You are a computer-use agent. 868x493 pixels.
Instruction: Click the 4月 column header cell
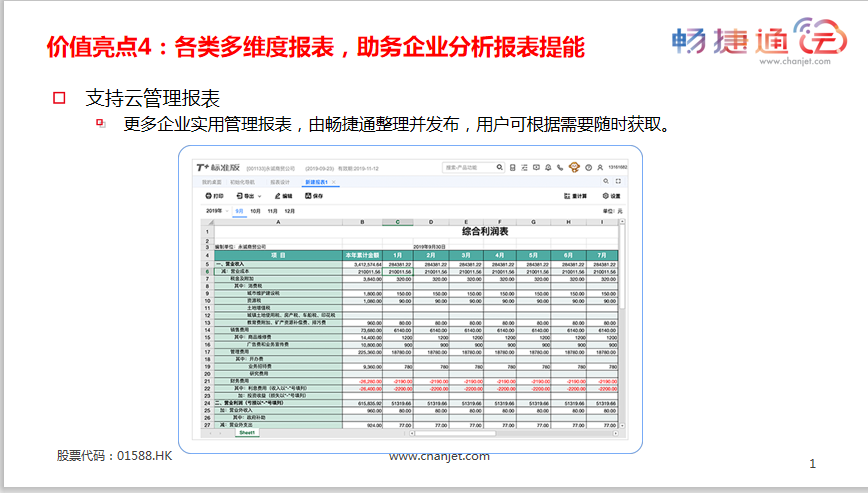[499, 255]
